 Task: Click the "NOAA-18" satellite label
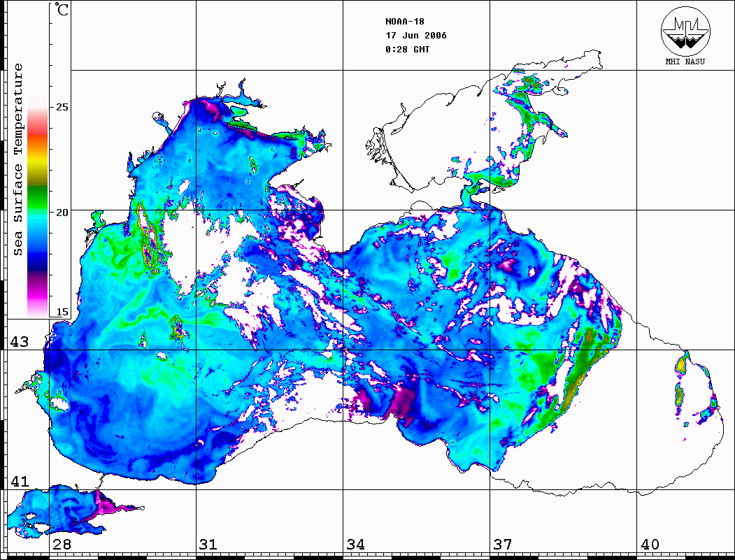click(x=404, y=22)
